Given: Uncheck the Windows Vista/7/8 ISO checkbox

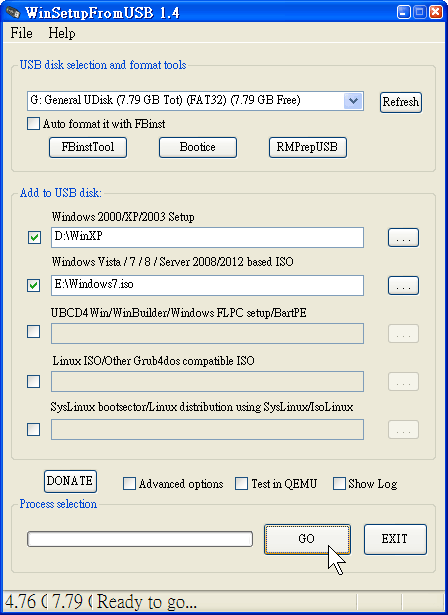Looking at the screenshot, I should (x=34, y=285).
